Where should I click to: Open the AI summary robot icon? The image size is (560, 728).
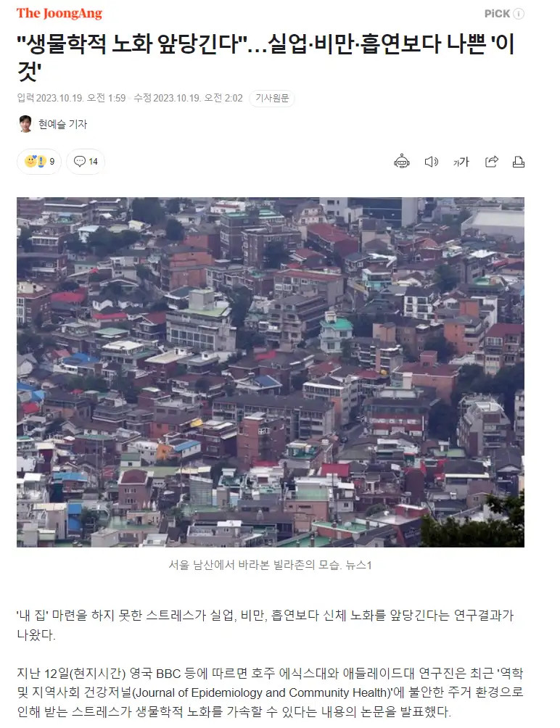click(402, 162)
